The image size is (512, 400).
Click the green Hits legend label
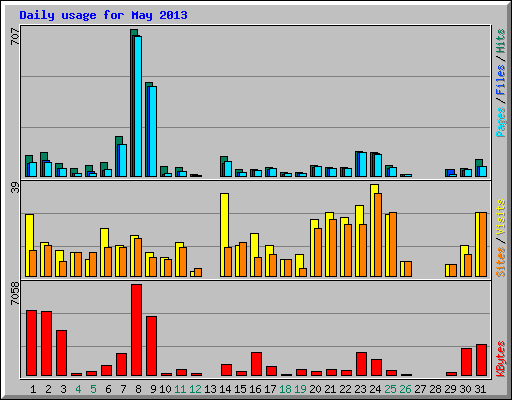(500, 41)
